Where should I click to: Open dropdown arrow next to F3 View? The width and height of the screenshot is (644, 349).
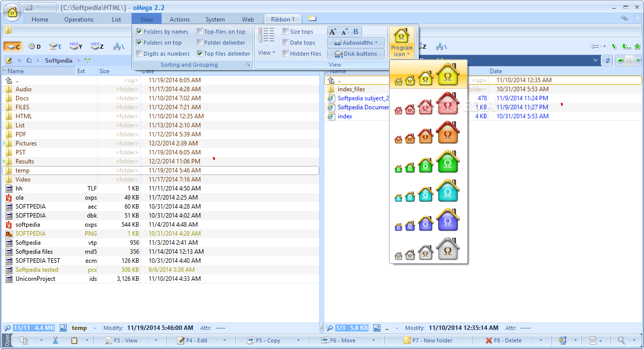pos(156,340)
